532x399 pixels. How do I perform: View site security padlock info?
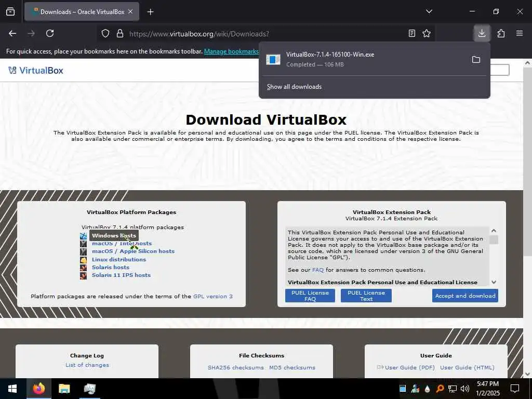click(x=120, y=34)
